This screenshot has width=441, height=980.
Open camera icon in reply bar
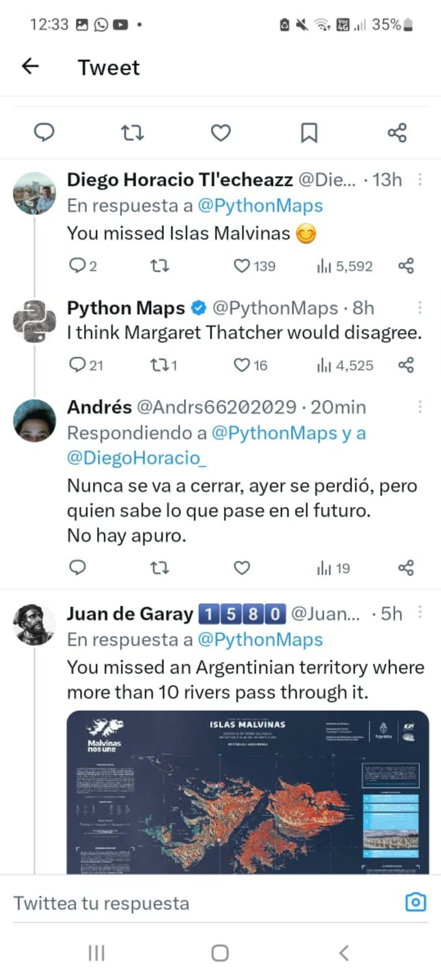coord(415,902)
